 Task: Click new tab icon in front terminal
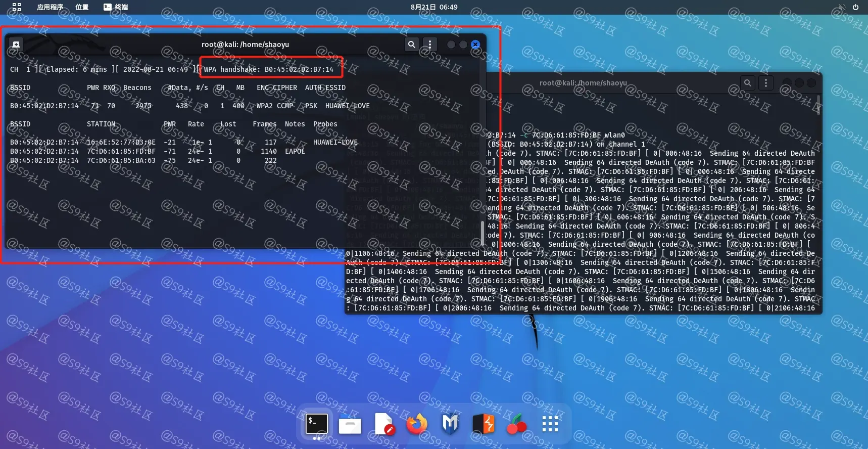coord(16,44)
